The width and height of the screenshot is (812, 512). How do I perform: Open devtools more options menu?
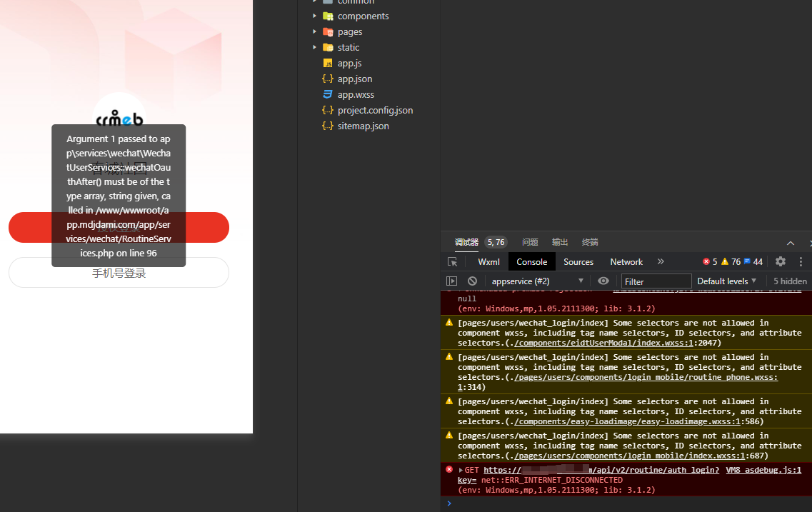point(801,261)
